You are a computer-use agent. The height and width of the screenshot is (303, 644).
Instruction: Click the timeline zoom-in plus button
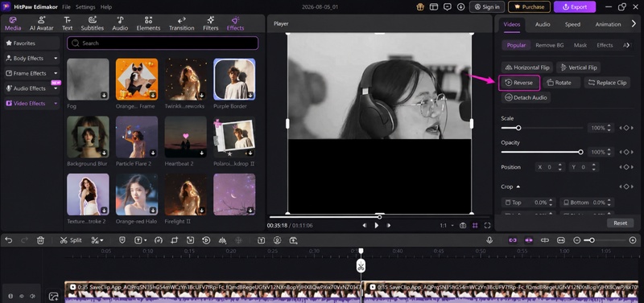(633, 240)
